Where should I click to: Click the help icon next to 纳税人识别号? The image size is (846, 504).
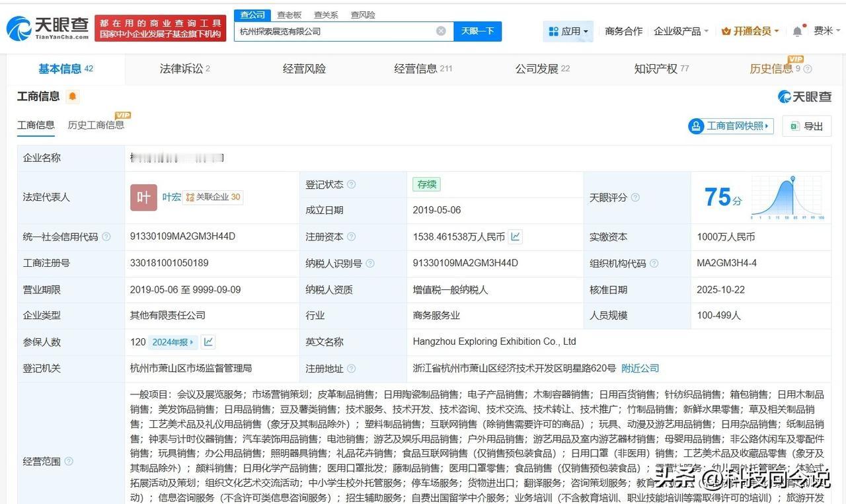click(370, 263)
